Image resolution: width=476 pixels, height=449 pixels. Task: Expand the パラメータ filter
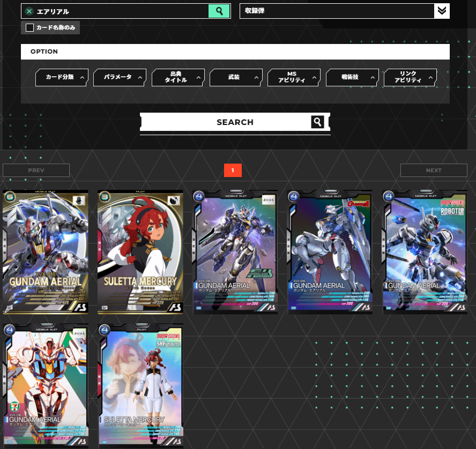(x=120, y=77)
